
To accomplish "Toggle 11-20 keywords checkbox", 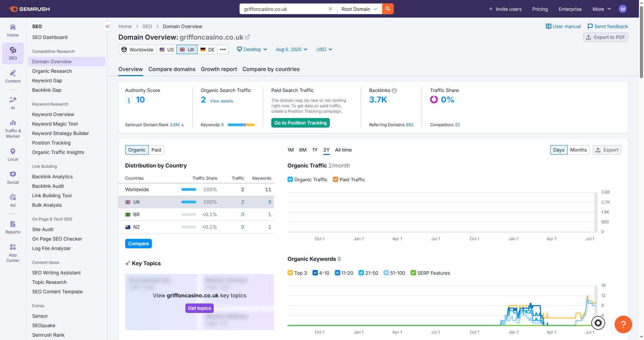I will coord(338,273).
